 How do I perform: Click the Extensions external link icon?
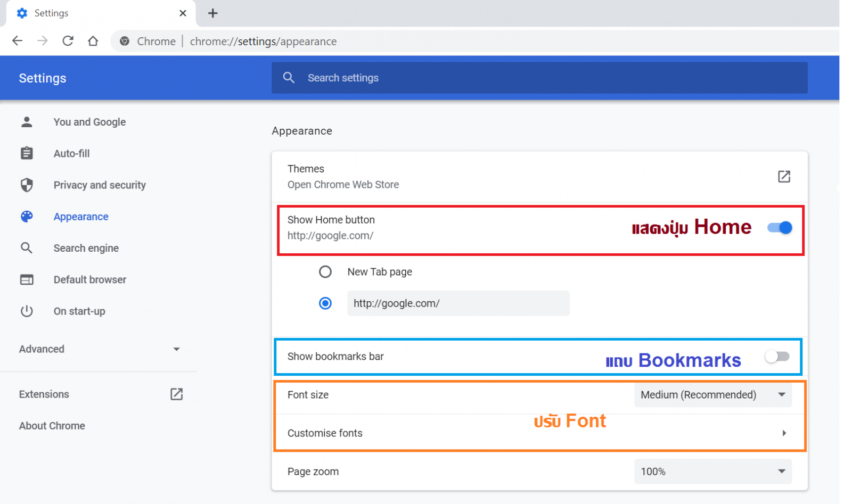(176, 394)
